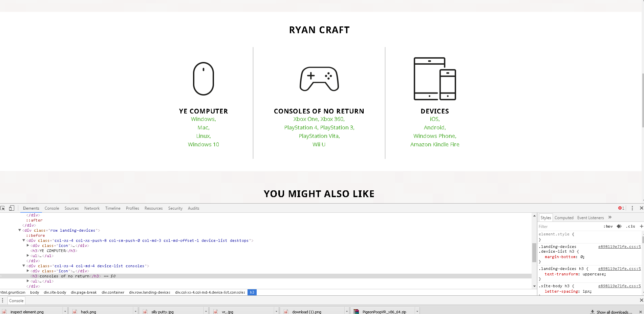Expand the ul under consoles h3
The width and height of the screenshot is (644, 314).
(28, 281)
